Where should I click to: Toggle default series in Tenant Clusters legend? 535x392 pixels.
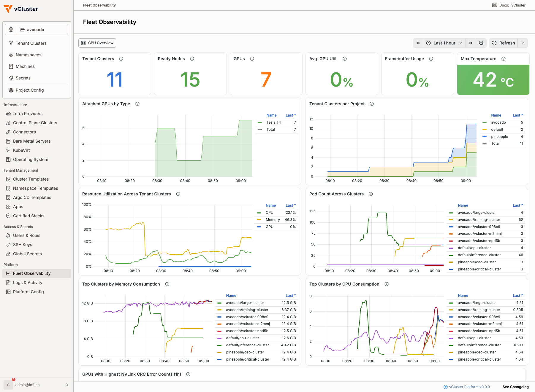pyautogui.click(x=497, y=130)
